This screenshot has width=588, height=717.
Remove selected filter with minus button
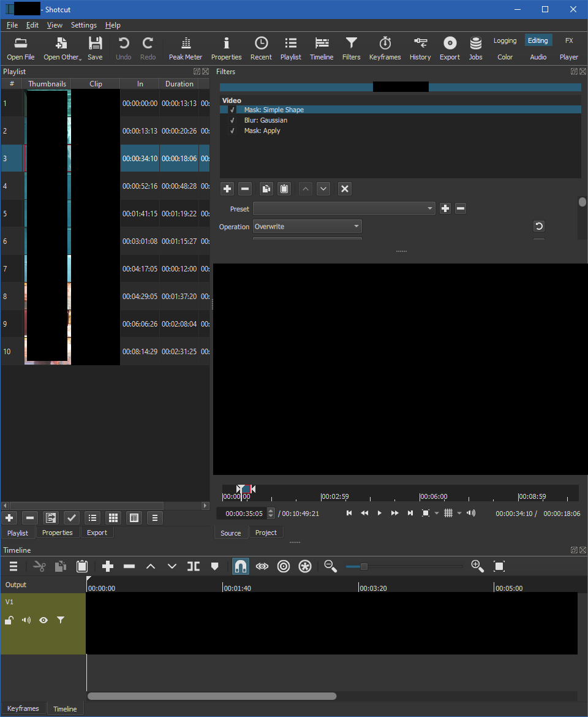click(x=245, y=189)
